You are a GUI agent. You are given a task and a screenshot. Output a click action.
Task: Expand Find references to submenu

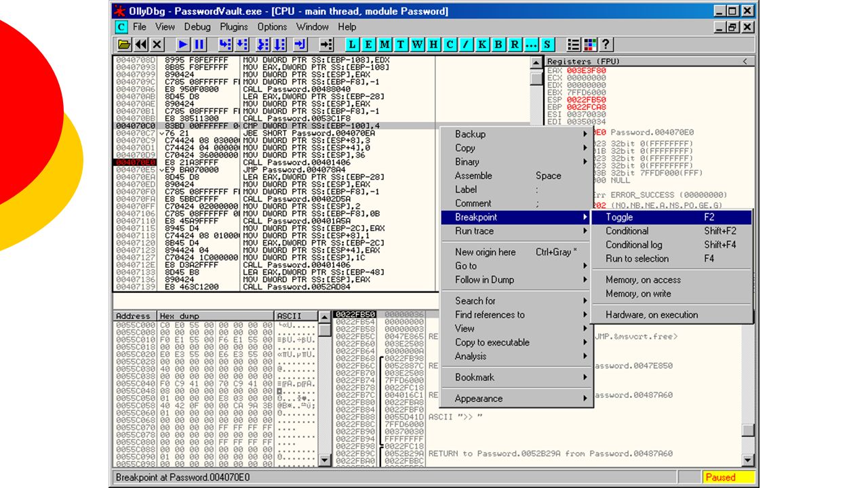[517, 314]
